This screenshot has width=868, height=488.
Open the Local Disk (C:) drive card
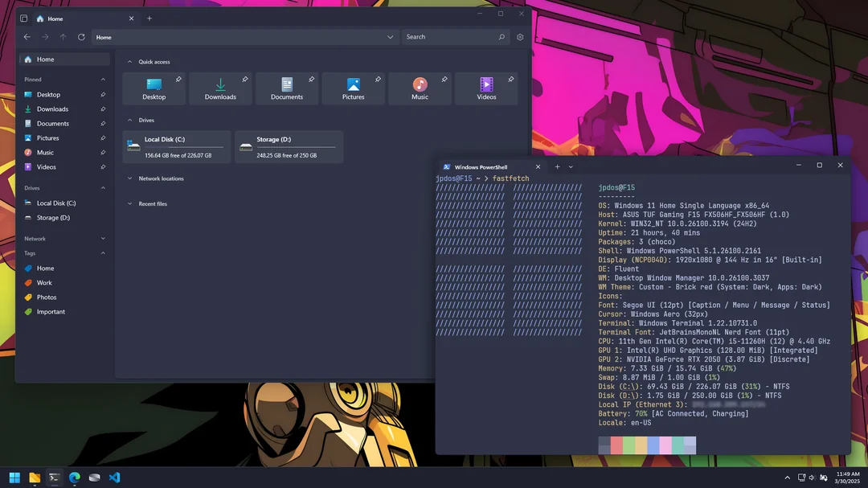[x=177, y=147]
